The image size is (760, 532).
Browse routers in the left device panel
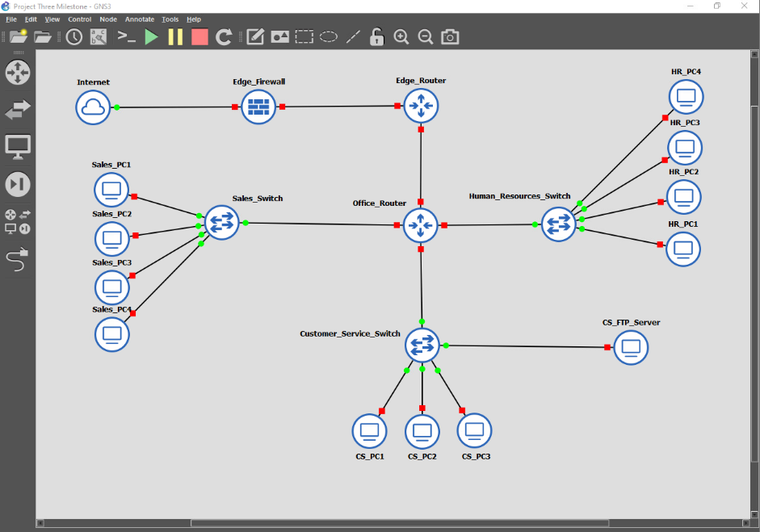tap(18, 73)
